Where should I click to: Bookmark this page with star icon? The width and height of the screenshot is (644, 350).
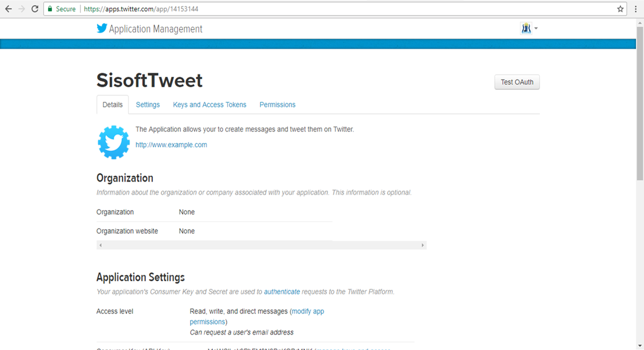pos(620,9)
